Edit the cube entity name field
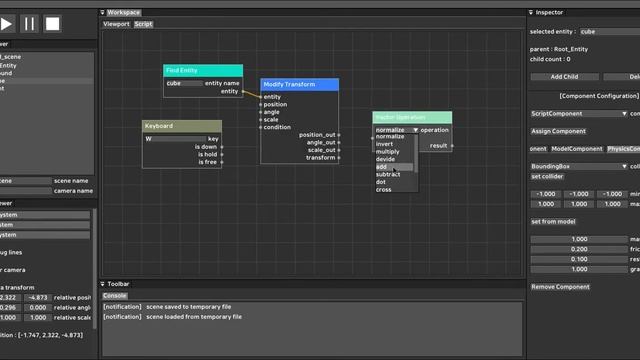Viewport: 640px width, 360px height. tap(184, 83)
